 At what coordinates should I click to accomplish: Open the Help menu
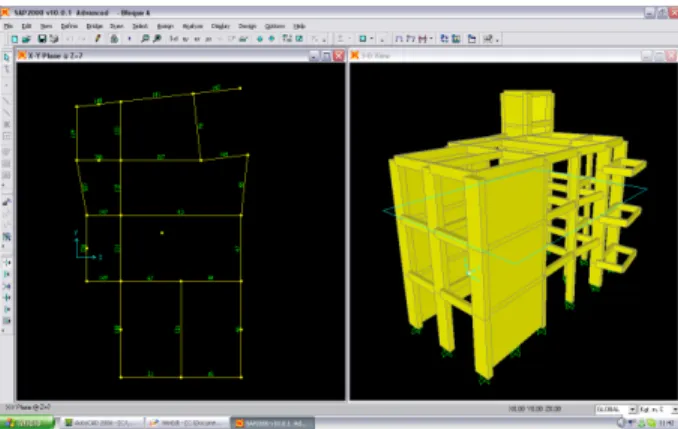pos(299,26)
